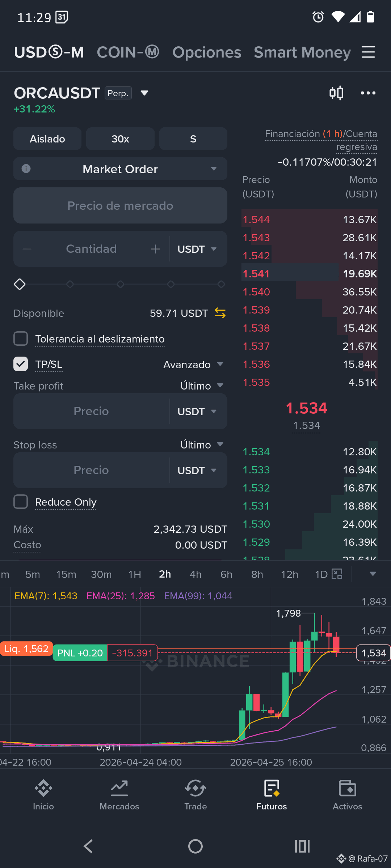Switch to the COIN-M tab
Viewport: 391px width, 868px height.
click(128, 52)
